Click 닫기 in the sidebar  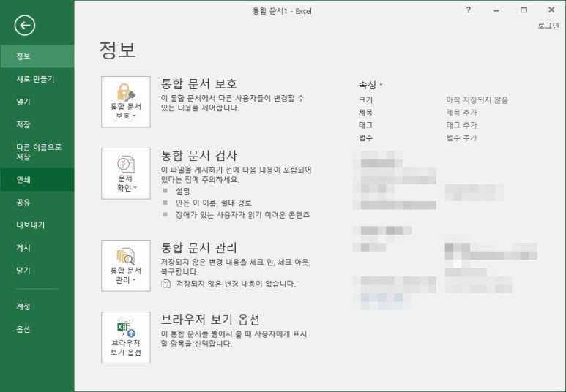click(x=37, y=271)
